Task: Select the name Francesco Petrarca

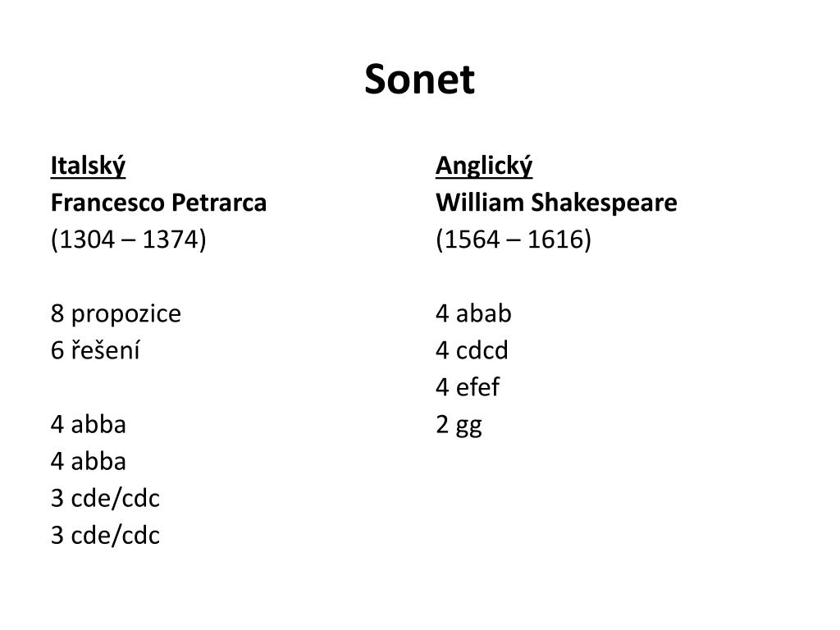Action: click(158, 203)
